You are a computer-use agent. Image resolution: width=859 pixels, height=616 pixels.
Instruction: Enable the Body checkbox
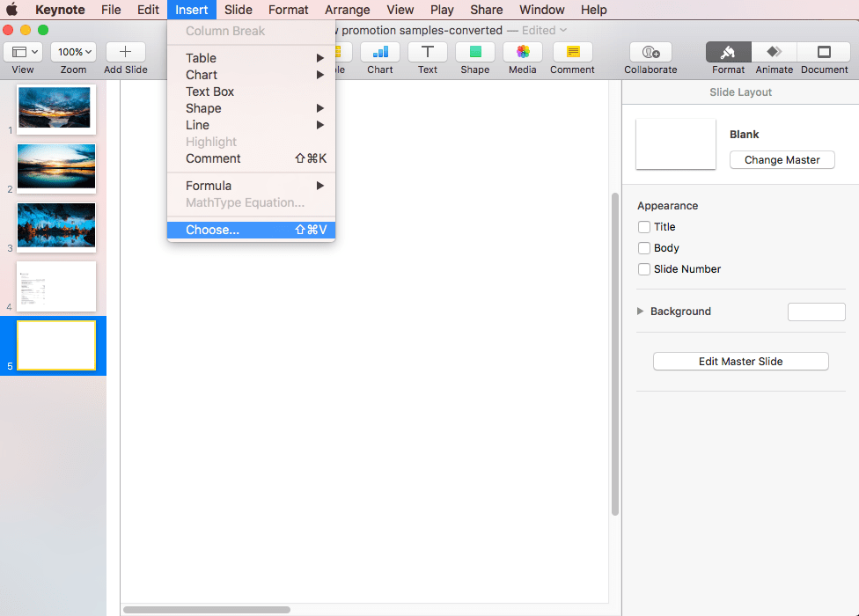tap(644, 248)
